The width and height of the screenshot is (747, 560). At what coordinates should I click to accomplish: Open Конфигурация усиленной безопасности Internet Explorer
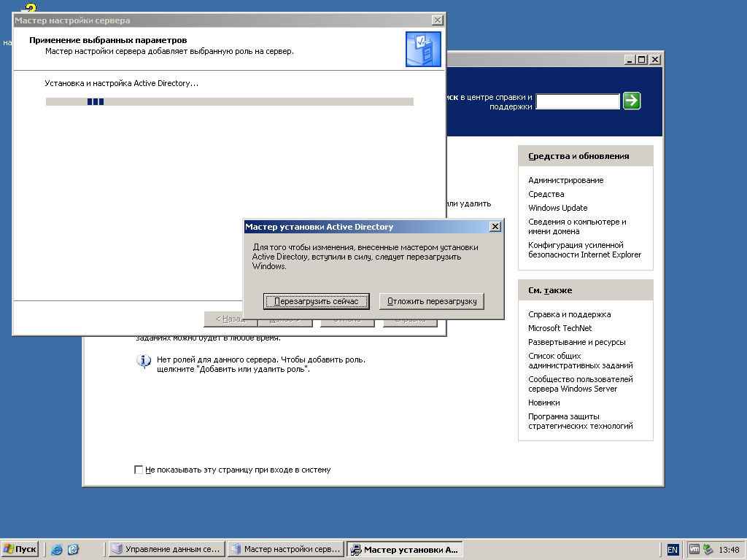[x=584, y=249]
